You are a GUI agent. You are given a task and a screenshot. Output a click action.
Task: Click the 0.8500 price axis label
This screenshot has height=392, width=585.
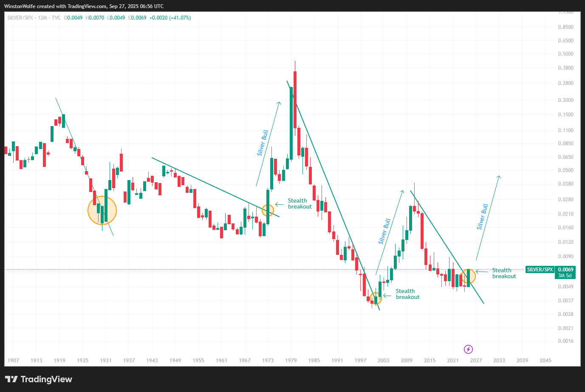pyautogui.click(x=565, y=27)
